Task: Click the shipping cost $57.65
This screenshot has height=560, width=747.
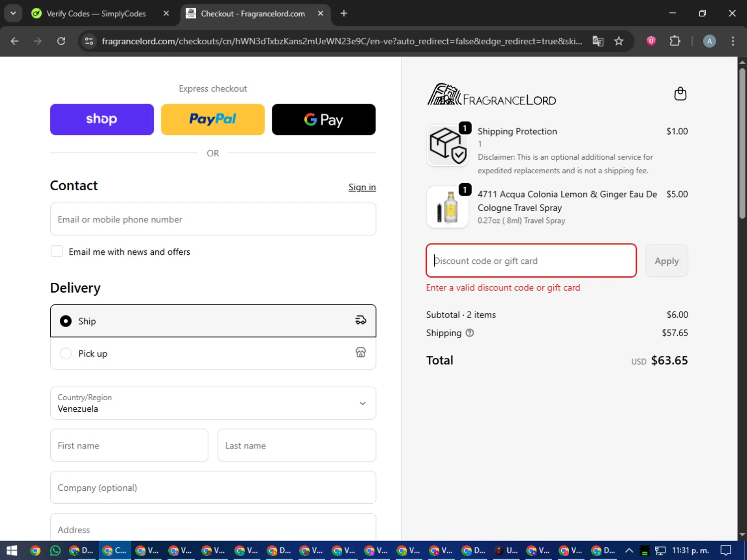Action: coord(675,333)
